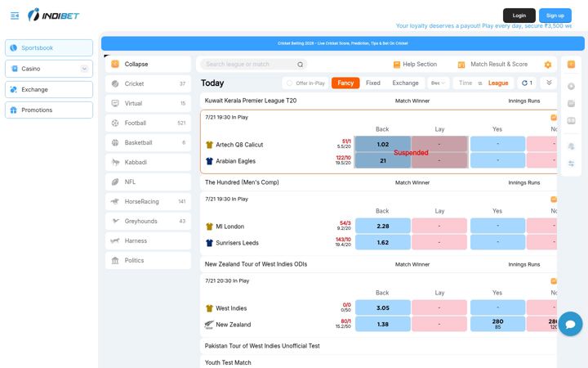Click the sliders icon in the right sidebar
The height and width of the screenshot is (368, 588).
pyautogui.click(x=571, y=164)
